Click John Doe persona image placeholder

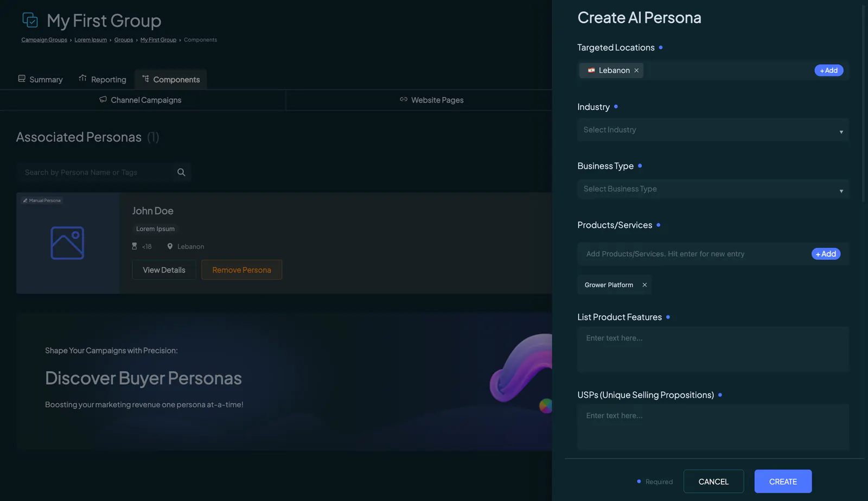[x=67, y=243]
